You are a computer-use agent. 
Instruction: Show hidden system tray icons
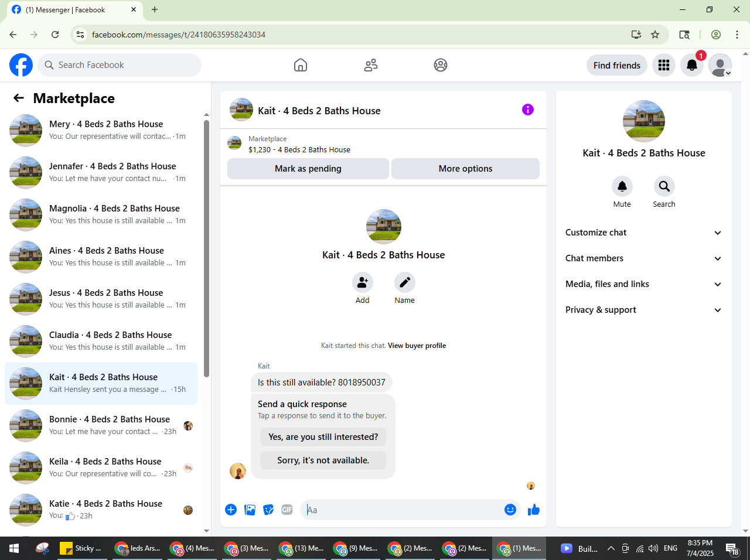tap(611, 548)
